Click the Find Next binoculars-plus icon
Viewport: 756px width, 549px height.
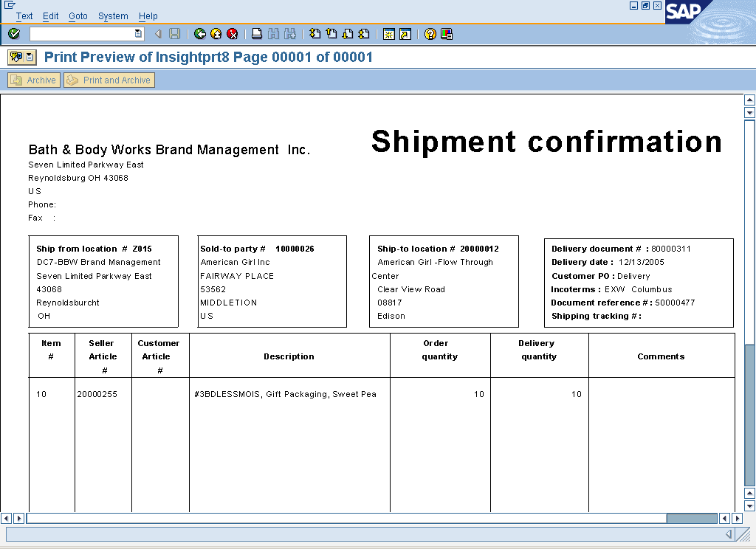(x=289, y=34)
